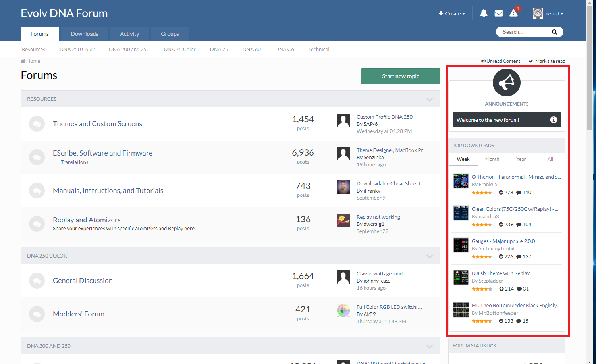The height and width of the screenshot is (364, 596).
Task: Select the Month top downloads tab
Action: [x=492, y=159]
